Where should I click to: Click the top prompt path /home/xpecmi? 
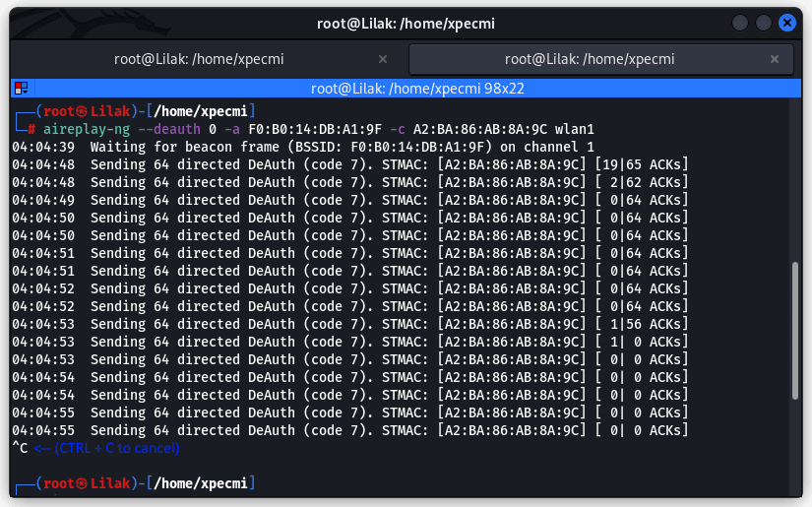coord(201,111)
